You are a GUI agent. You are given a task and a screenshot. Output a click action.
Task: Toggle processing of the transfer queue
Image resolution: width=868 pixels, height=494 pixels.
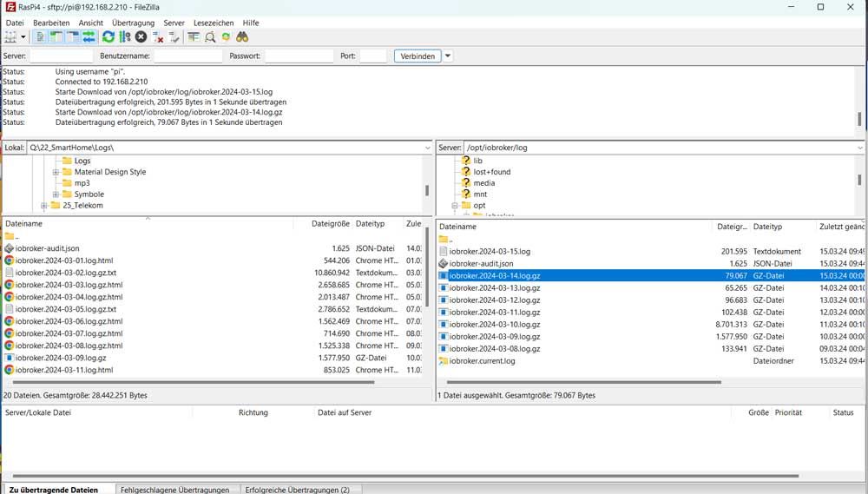click(125, 37)
